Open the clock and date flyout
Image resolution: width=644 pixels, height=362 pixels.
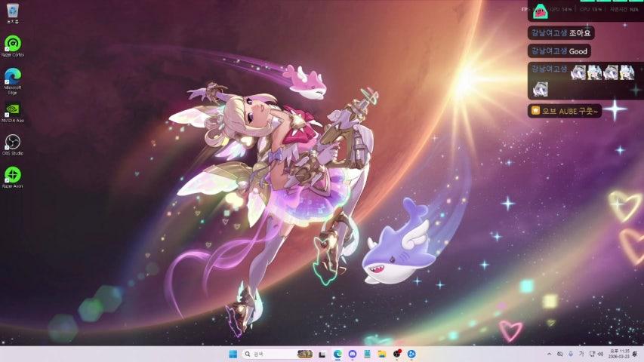point(618,354)
